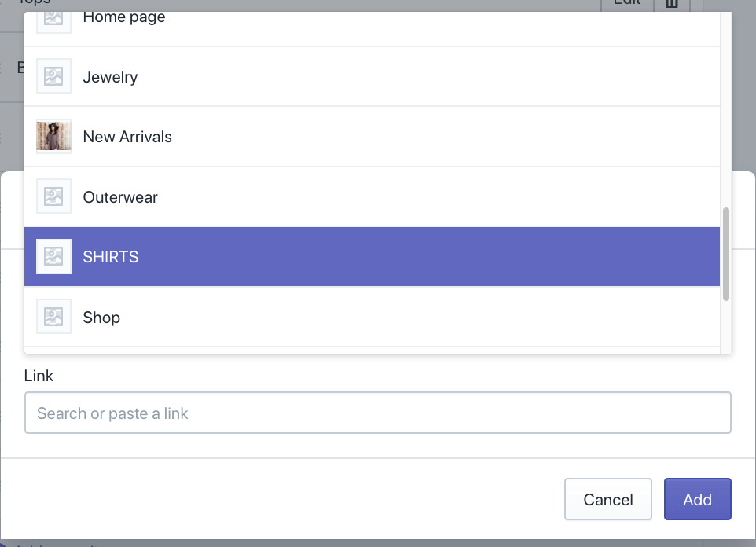
Task: Click the Jewelry collection placeholder image icon
Action: pyautogui.click(x=53, y=76)
